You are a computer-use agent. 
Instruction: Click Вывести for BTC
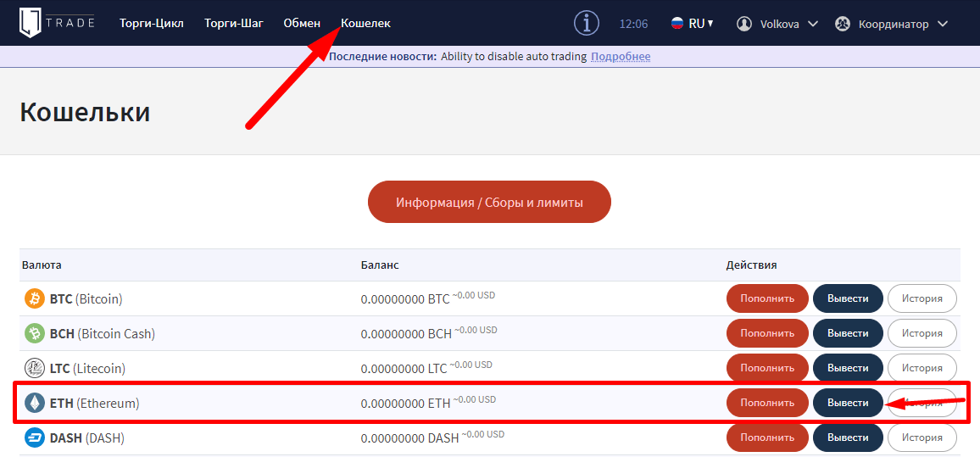coord(848,298)
